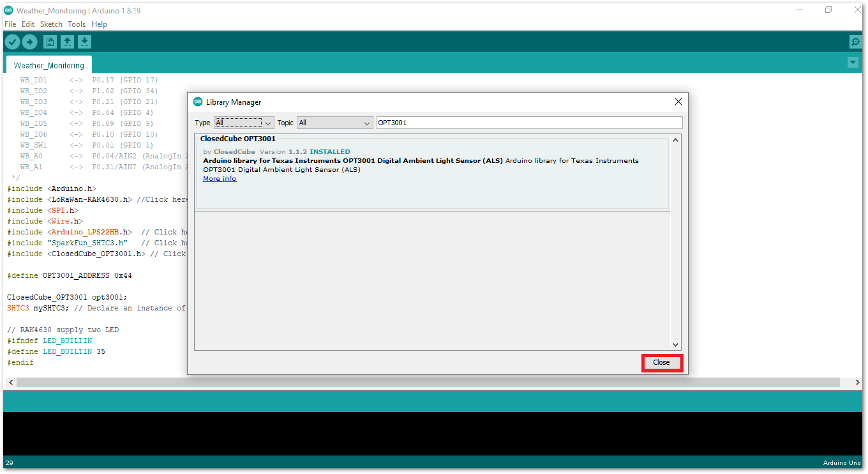The width and height of the screenshot is (868, 474).
Task: Expand the Type dropdown
Action: tap(244, 123)
